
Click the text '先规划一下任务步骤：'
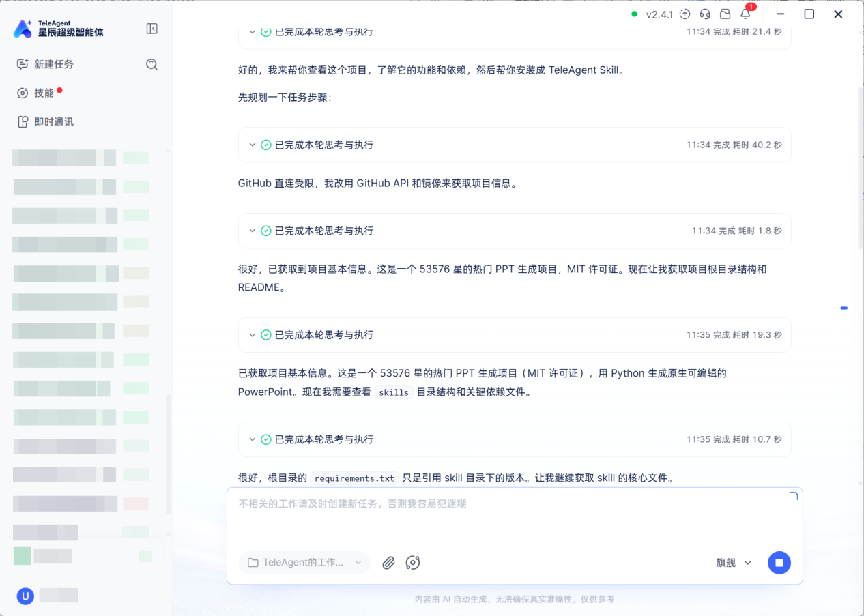point(285,98)
